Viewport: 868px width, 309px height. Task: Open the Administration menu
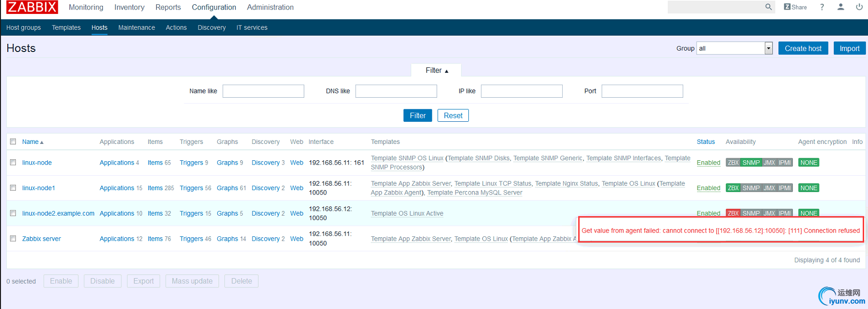tap(270, 7)
